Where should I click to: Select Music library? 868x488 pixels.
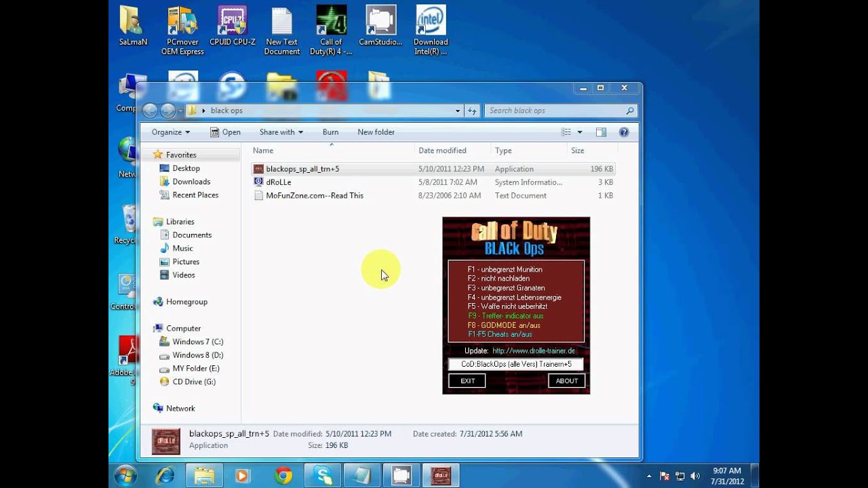pyautogui.click(x=182, y=248)
